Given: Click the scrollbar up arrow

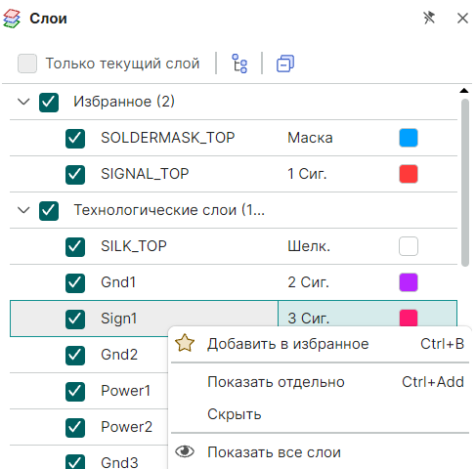Looking at the screenshot, I should [464, 91].
